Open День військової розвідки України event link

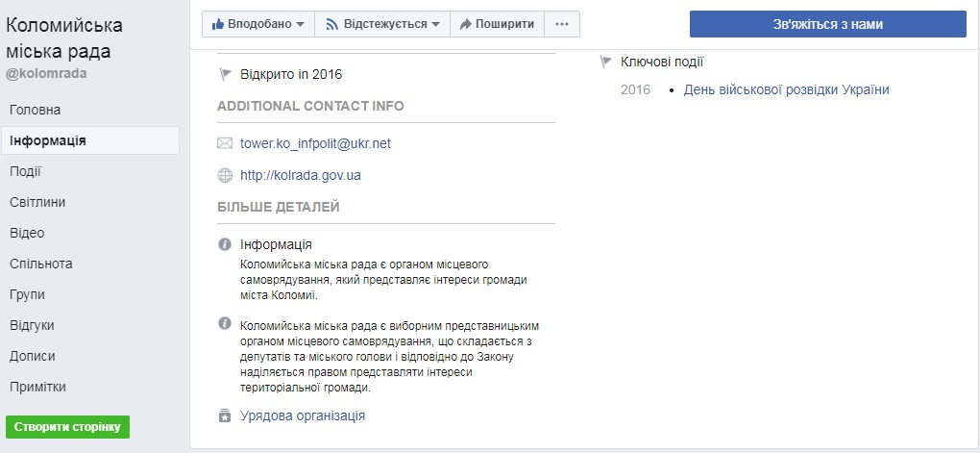[x=786, y=89]
